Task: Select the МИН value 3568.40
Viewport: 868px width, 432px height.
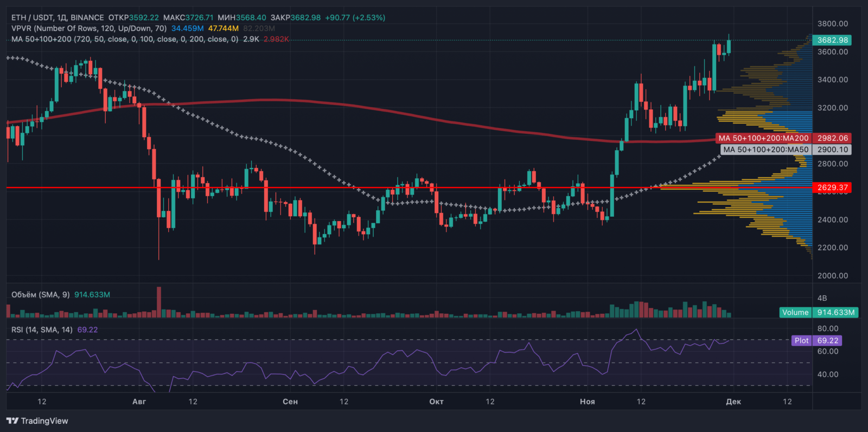Action: 251,18
